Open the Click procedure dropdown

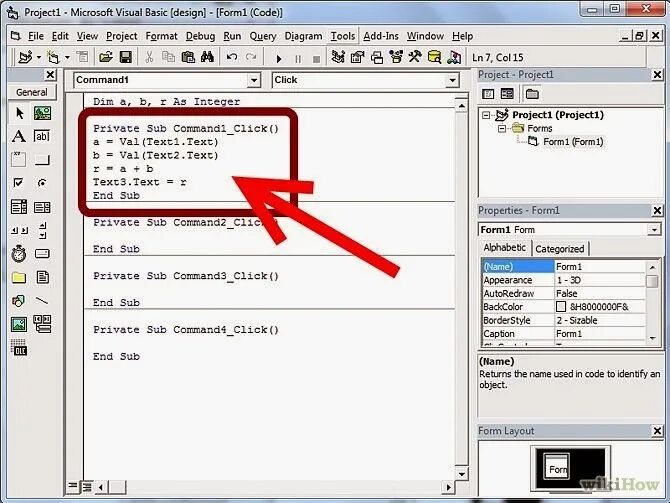[x=452, y=80]
